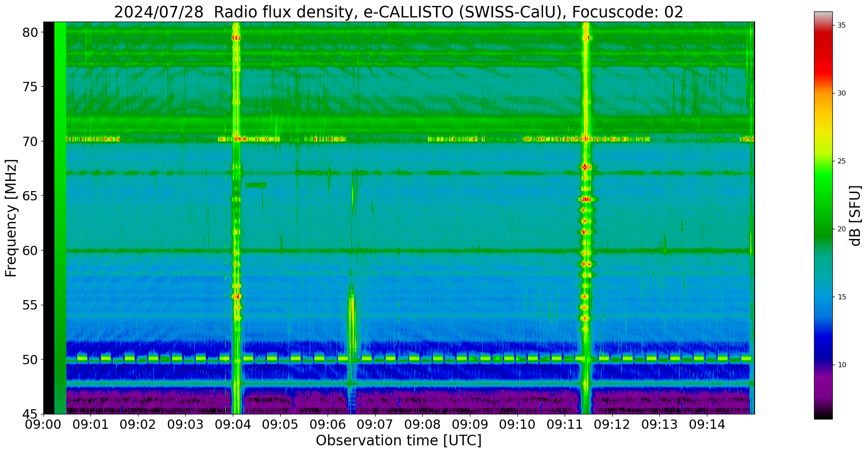This screenshot has height=453, width=868.
Task: Click the 65 MHz frequency tick label
Action: (30, 196)
